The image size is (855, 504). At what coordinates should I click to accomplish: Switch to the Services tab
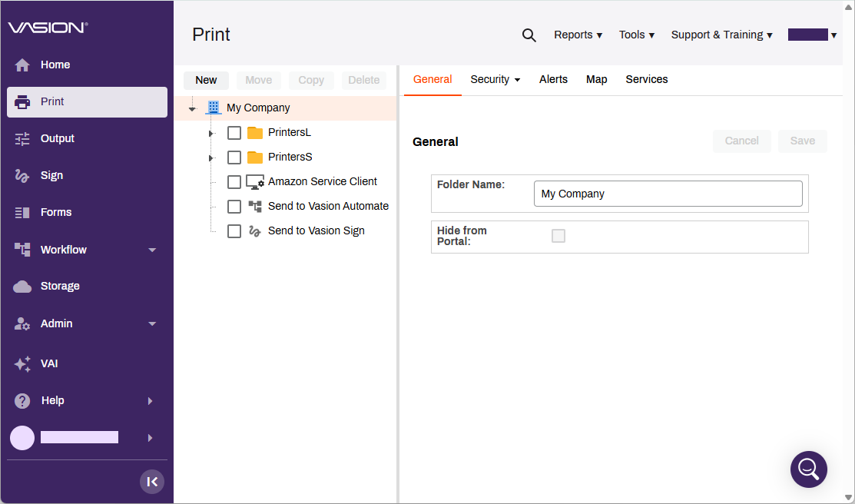647,80
